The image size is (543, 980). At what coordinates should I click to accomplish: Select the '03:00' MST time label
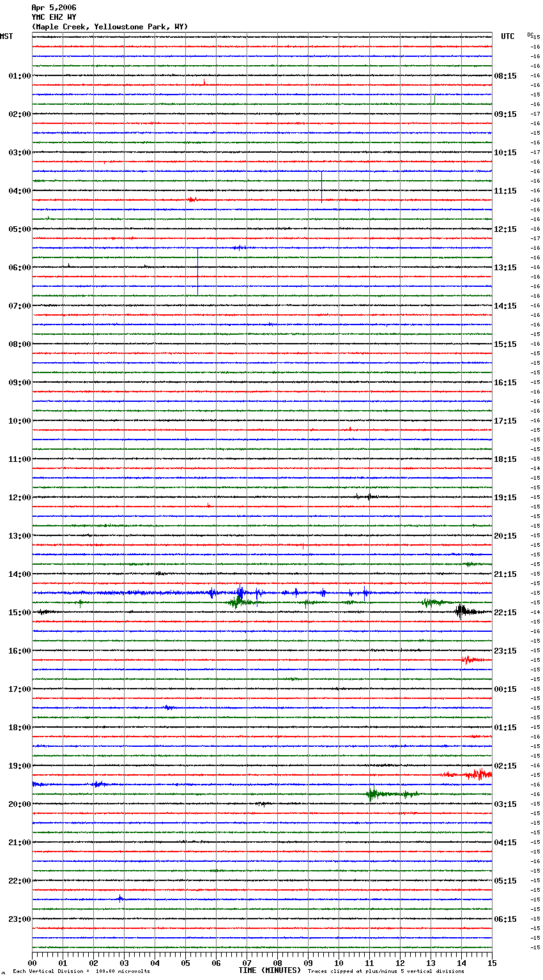(x=20, y=153)
